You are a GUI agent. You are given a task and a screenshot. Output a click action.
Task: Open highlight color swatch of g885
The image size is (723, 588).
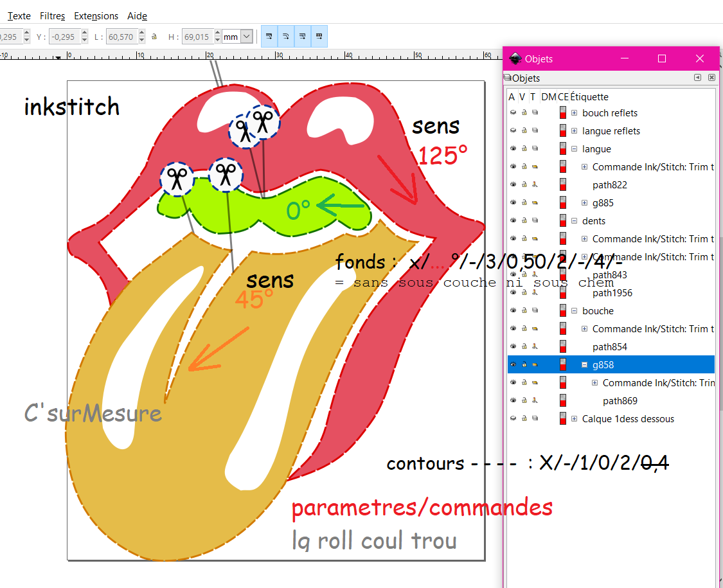(x=562, y=202)
